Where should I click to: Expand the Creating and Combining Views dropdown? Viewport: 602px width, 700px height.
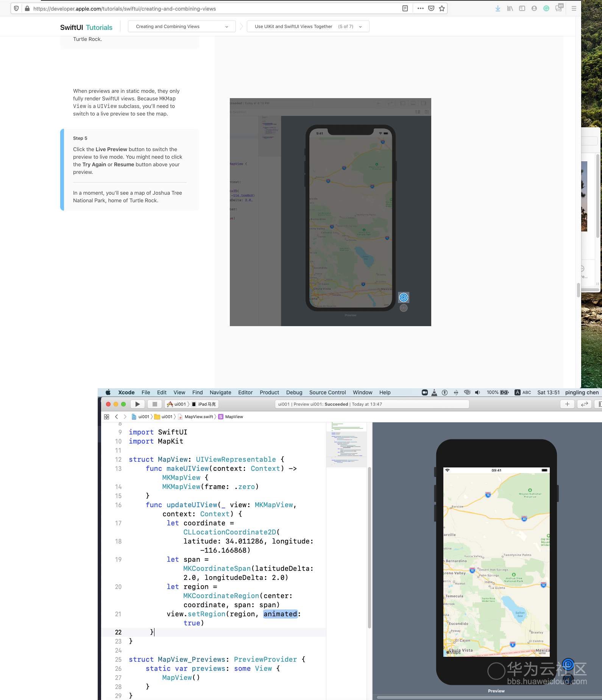pos(182,27)
